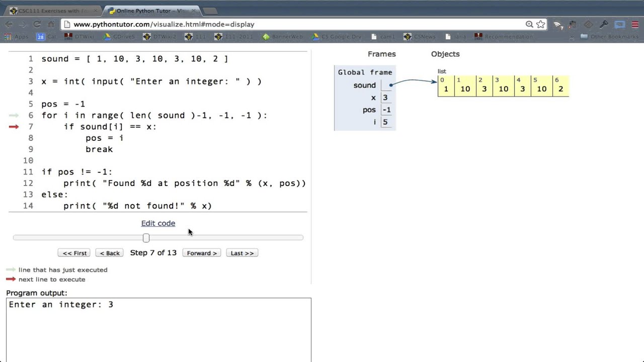Open the 111-2011 bookmark
Viewport: 644px width, 362px height.
[234, 37]
